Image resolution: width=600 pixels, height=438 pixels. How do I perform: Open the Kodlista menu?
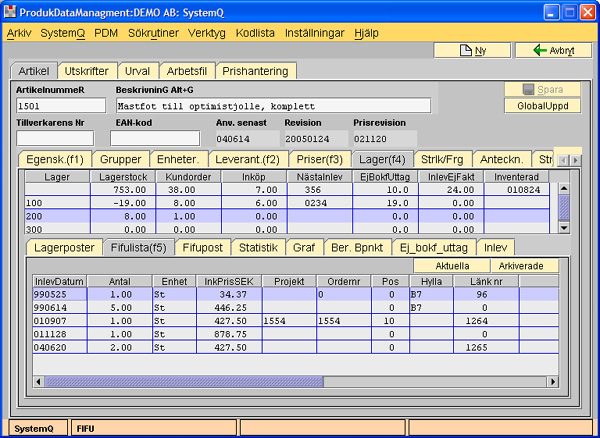point(255,33)
